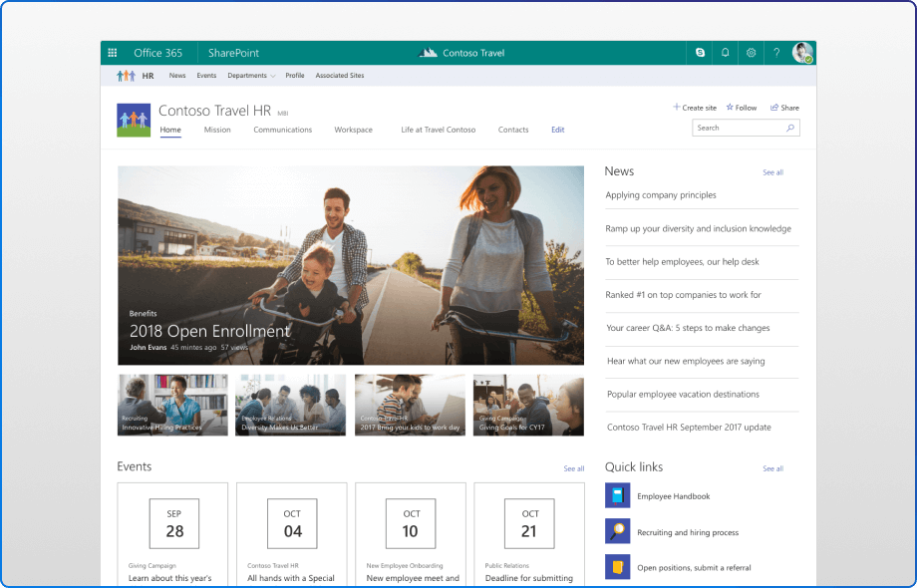Viewport: 917px width, 588px height.
Task: Open the help question mark
Action: point(776,53)
